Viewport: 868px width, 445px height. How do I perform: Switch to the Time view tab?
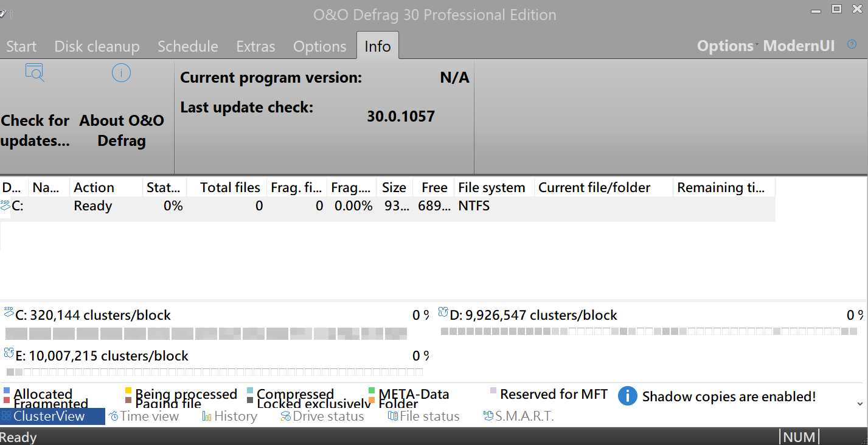[x=144, y=416]
